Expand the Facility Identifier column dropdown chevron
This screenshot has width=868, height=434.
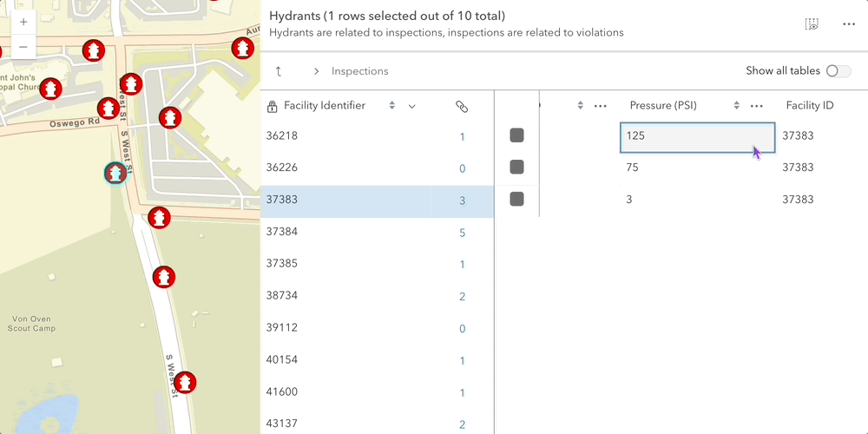(x=412, y=106)
